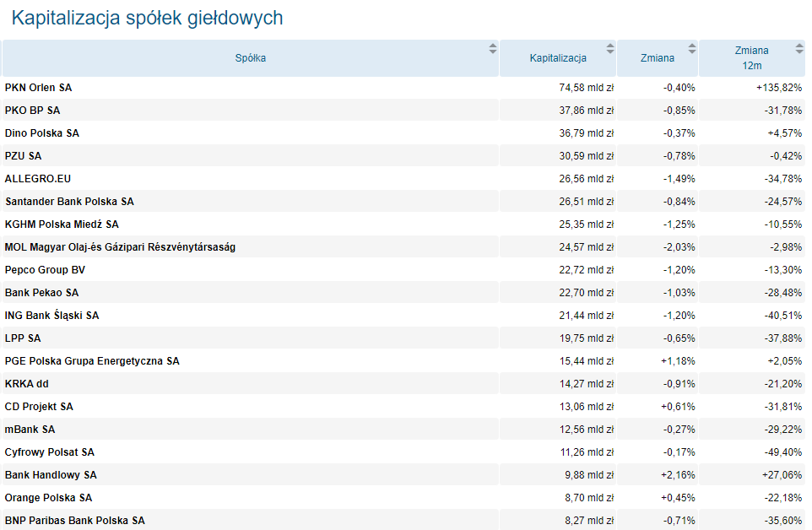Sort table by Spółka column arrows

click(x=492, y=49)
